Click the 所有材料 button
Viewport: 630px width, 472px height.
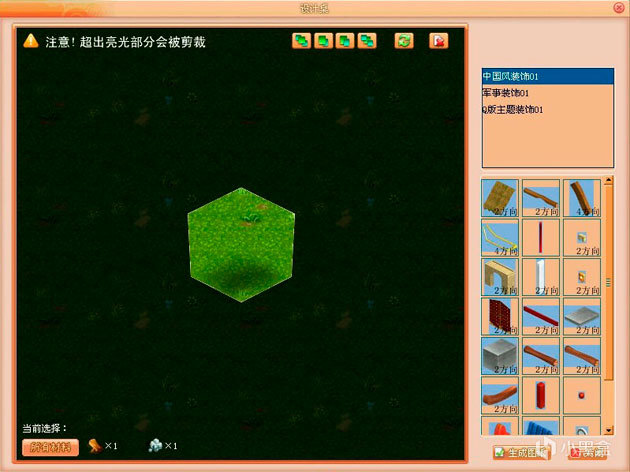(x=50, y=447)
